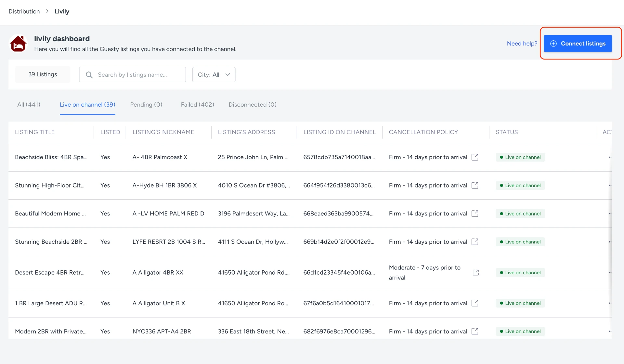Click nickname A- 4BR Palmcoast X
This screenshot has height=364, width=624.
(160, 157)
